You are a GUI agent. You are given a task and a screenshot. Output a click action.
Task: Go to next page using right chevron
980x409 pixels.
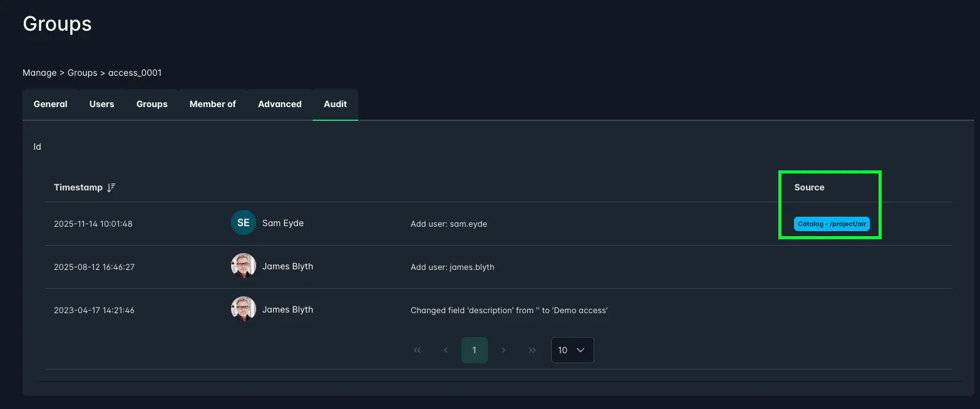point(503,350)
